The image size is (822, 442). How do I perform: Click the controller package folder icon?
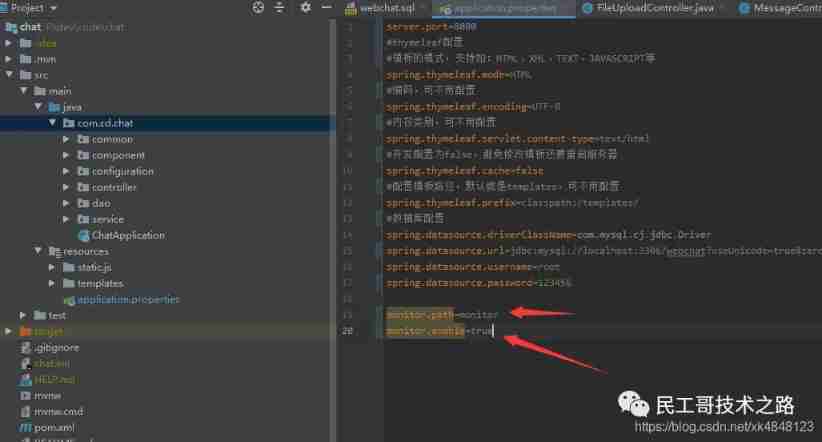83,187
